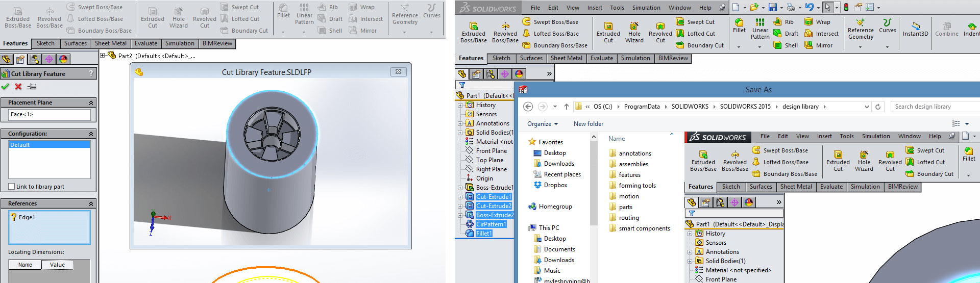Click Swept Cut in top-right SolidWorks window
980x283 pixels.
pos(695,22)
